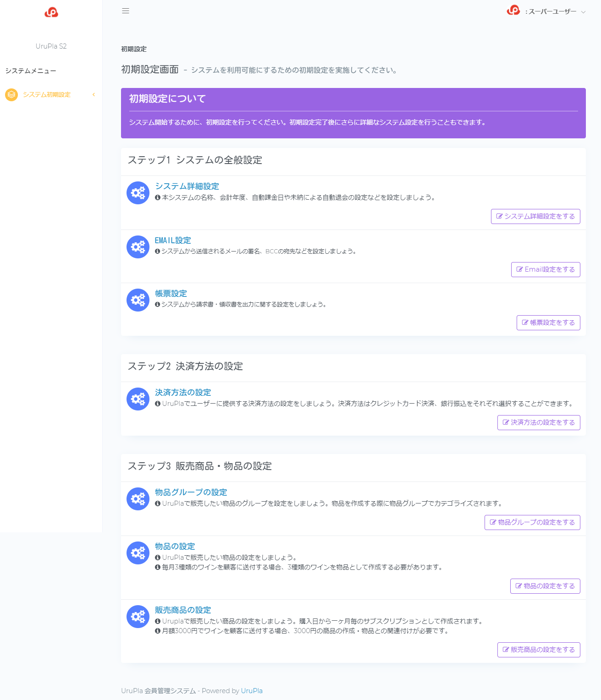Click the 販売商品の設定をする button
Screen dimensions: 601x700
[x=539, y=650]
